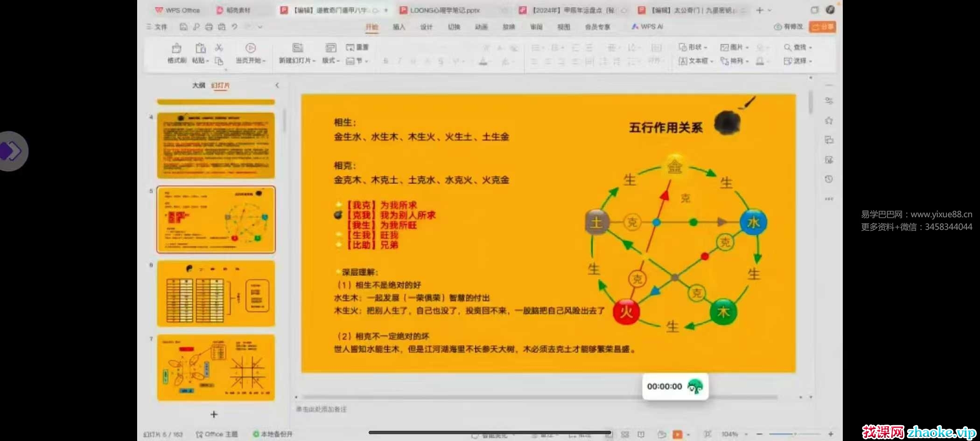Toggle local backup (本地备份开) status
This screenshot has height=441, width=980.
pos(273,434)
